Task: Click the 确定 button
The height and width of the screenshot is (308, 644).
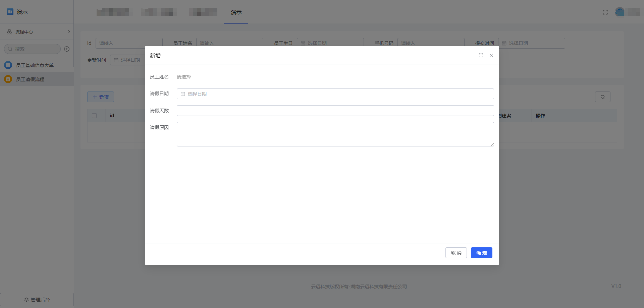Action: tap(481, 253)
